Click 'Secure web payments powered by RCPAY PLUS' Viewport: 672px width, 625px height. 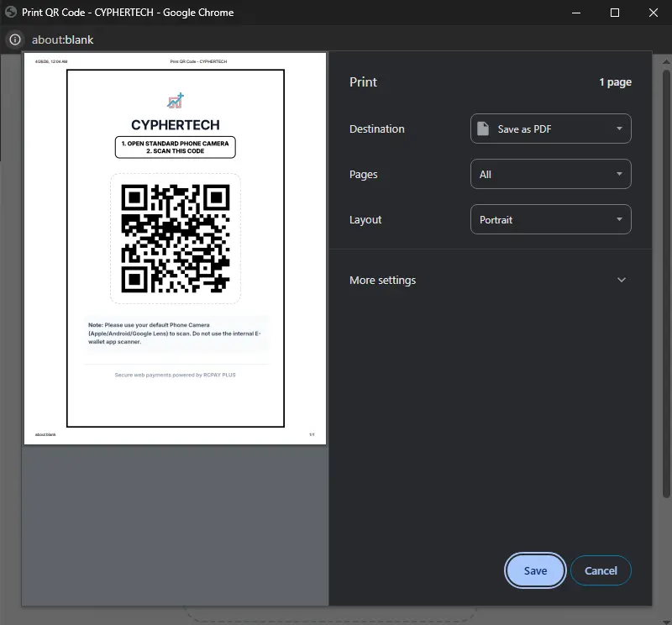pos(176,376)
